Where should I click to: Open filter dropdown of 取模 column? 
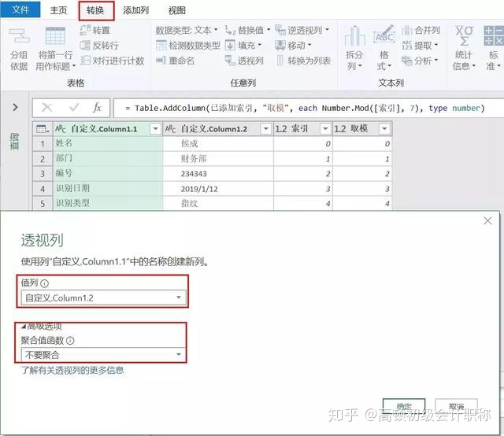click(x=384, y=129)
